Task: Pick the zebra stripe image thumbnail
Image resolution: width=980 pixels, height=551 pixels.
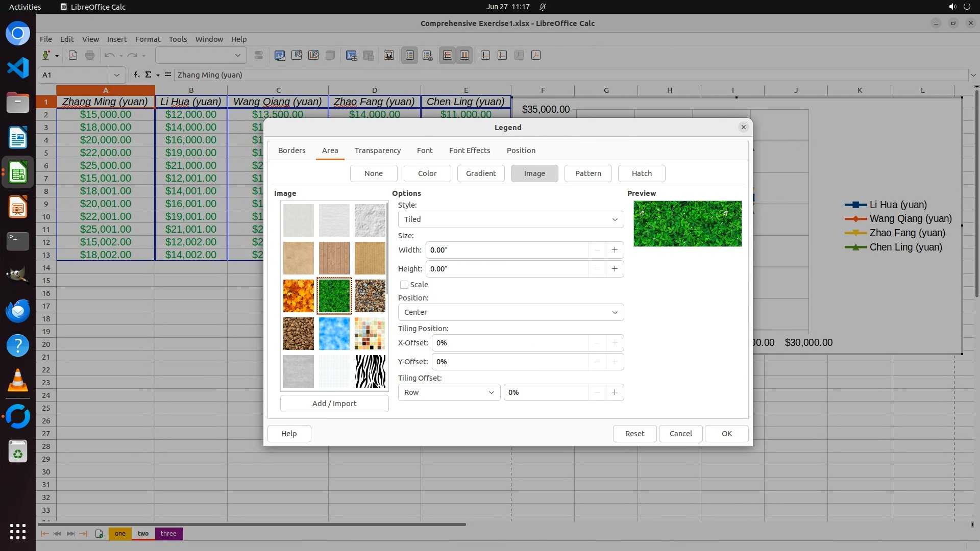Action: coord(370,371)
